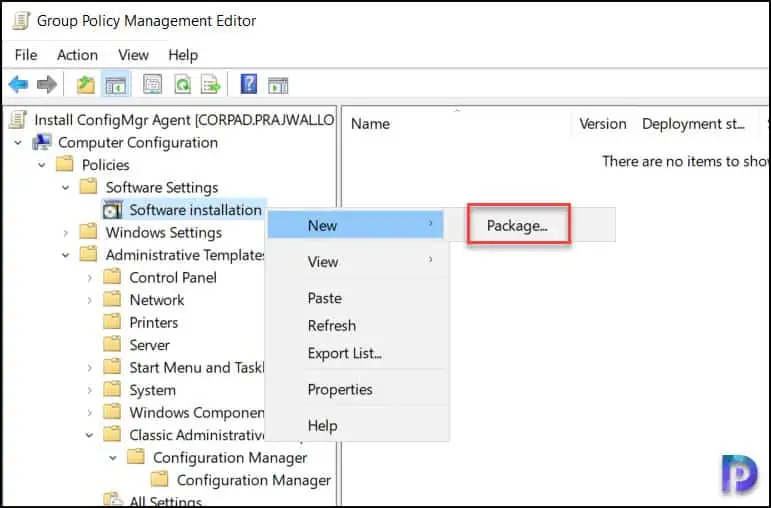
Task: Click the Refresh toolbar icon
Action: (182, 85)
